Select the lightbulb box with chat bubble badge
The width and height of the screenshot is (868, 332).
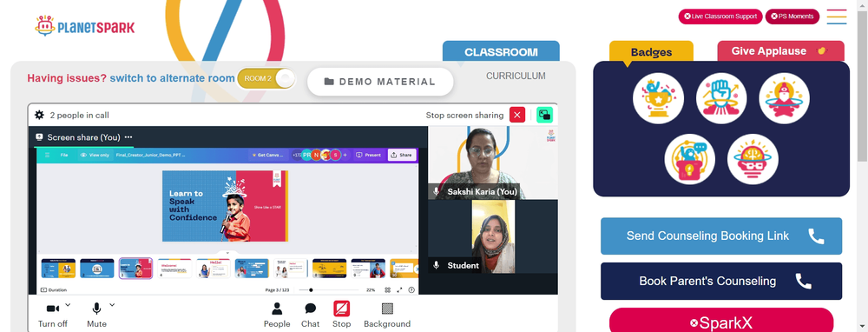coord(690,159)
